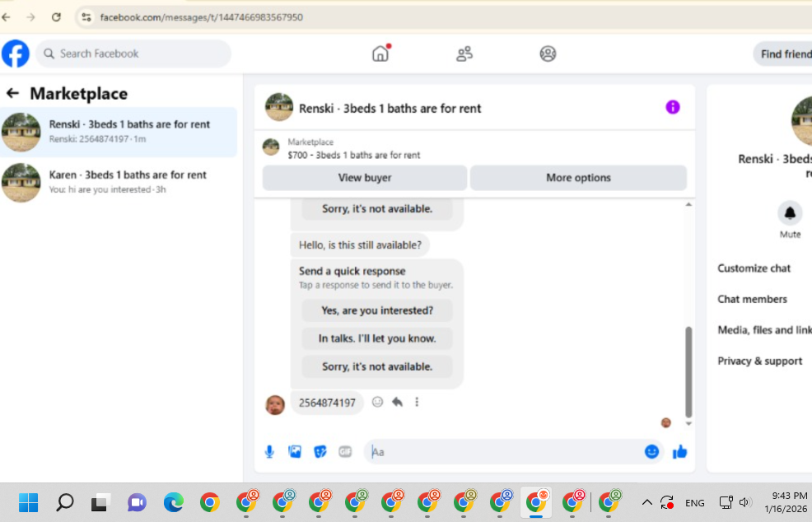The height and width of the screenshot is (522, 812).
Task: Expand Privacy & support section
Action: click(759, 361)
